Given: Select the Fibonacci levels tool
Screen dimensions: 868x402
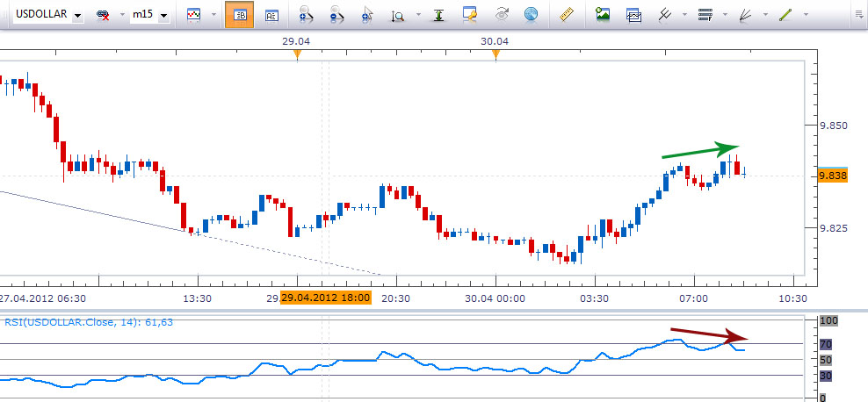Looking at the screenshot, I should 705,15.
